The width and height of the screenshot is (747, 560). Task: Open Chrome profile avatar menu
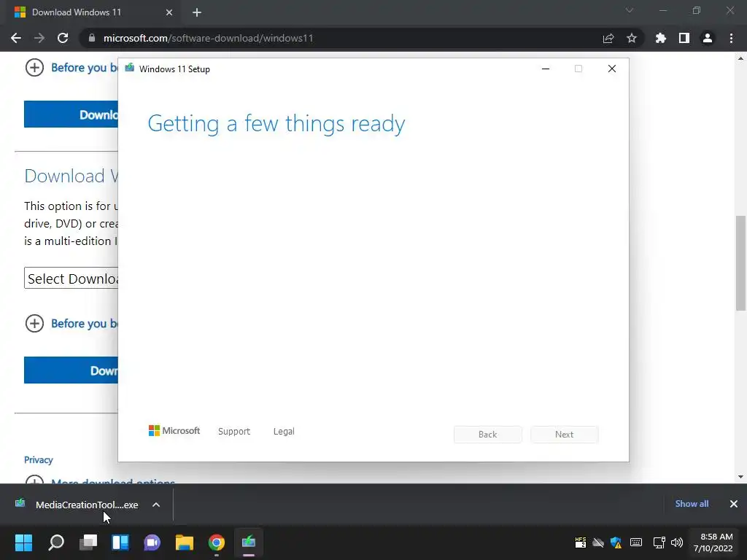[x=708, y=38]
